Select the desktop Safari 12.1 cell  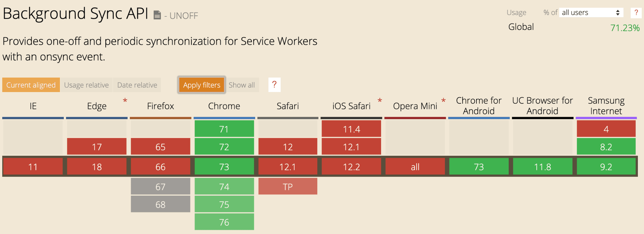tap(288, 167)
